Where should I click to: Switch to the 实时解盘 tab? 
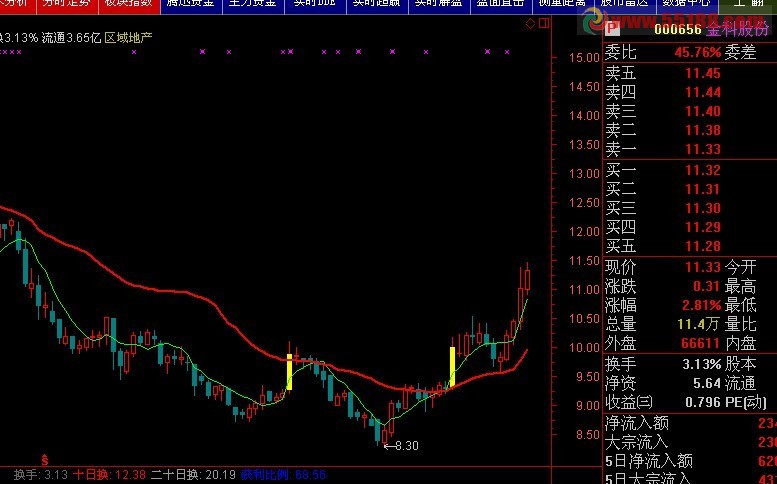(439, 4)
